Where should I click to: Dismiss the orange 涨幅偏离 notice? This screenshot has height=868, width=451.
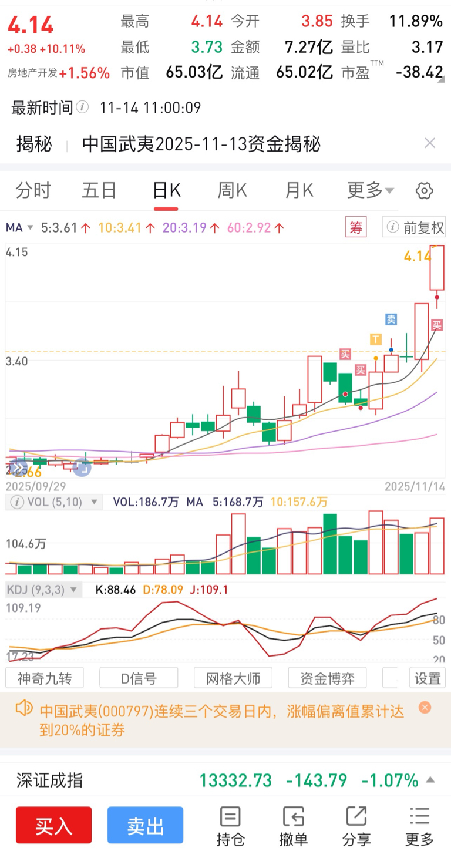tap(425, 708)
